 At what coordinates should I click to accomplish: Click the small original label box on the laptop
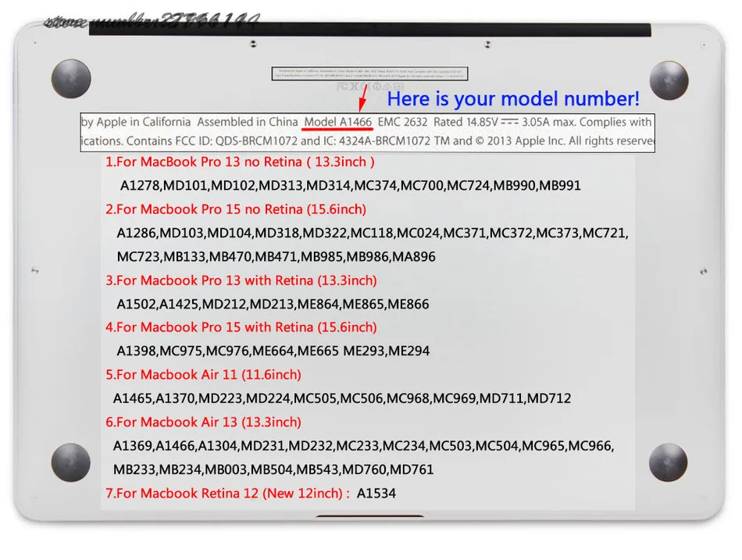(x=370, y=74)
